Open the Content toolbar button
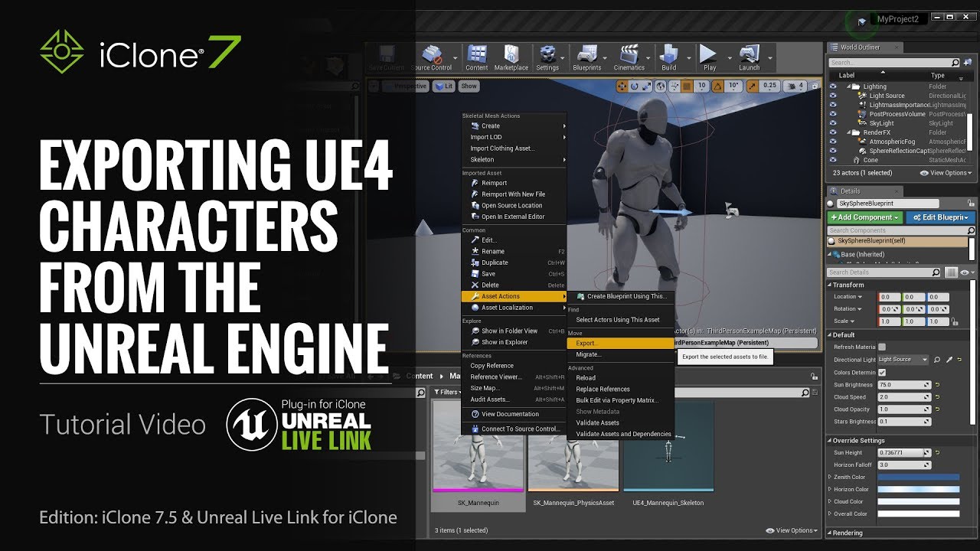 (x=476, y=57)
